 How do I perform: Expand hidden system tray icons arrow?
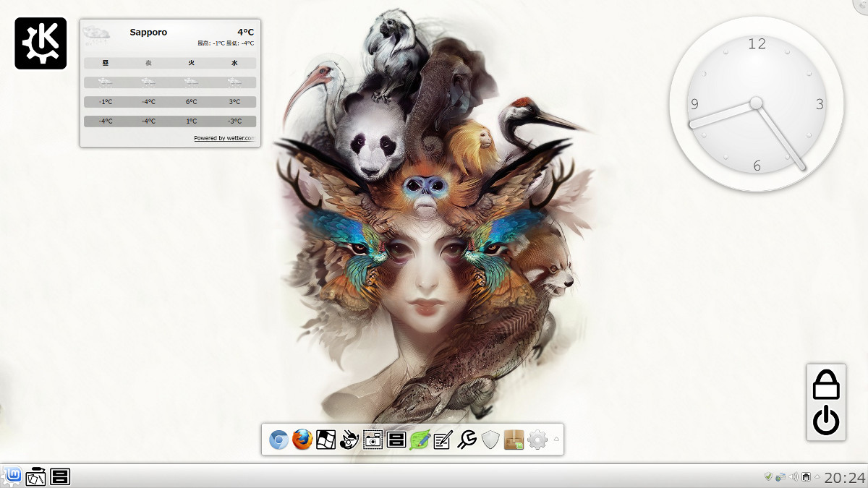(817, 477)
